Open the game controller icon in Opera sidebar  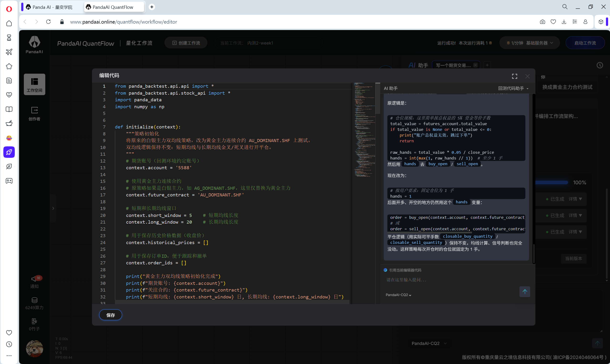point(9,181)
